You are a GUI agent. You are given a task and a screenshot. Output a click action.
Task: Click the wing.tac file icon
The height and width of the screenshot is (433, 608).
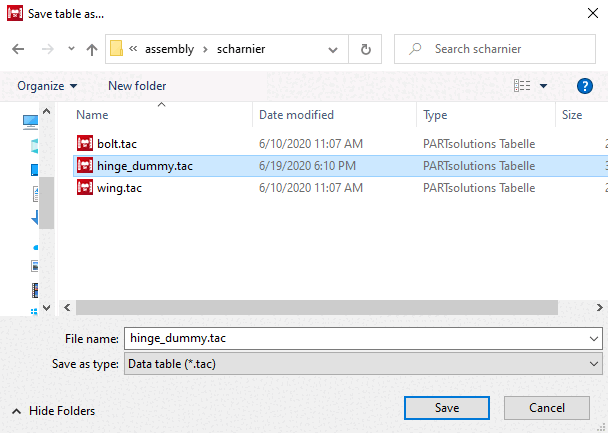click(x=85, y=187)
